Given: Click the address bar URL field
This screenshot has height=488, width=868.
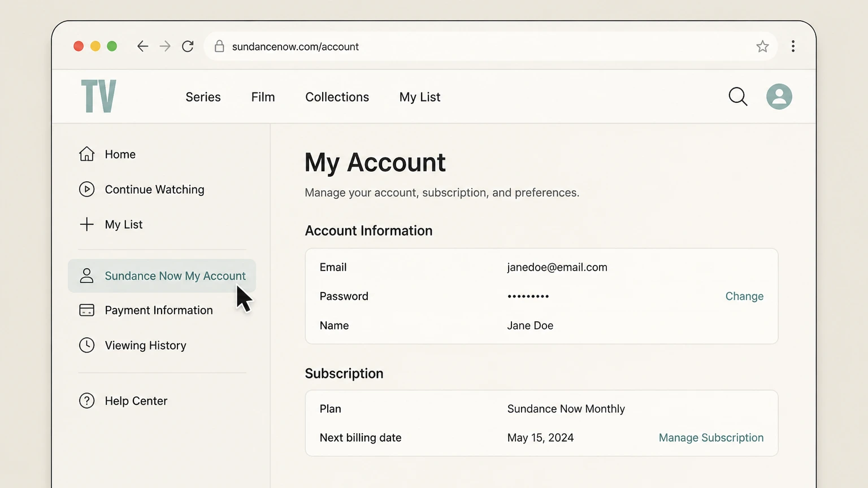Looking at the screenshot, I should (x=491, y=46).
